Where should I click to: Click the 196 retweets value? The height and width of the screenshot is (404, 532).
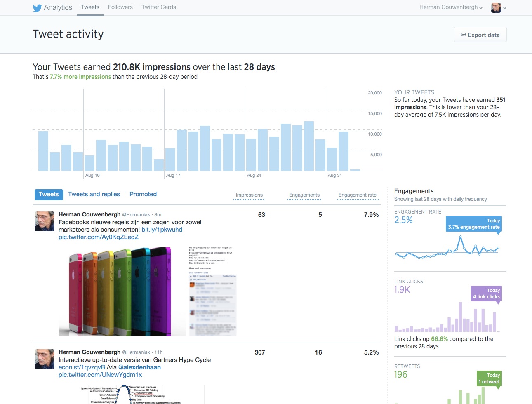pyautogui.click(x=401, y=375)
